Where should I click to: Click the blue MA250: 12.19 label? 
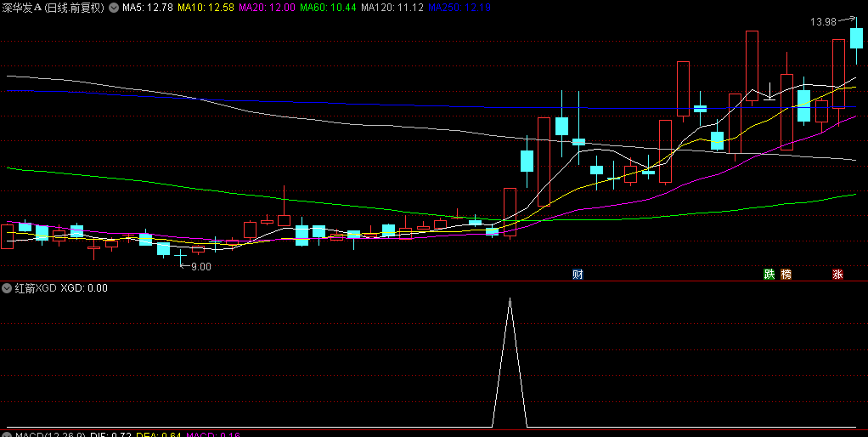[459, 8]
